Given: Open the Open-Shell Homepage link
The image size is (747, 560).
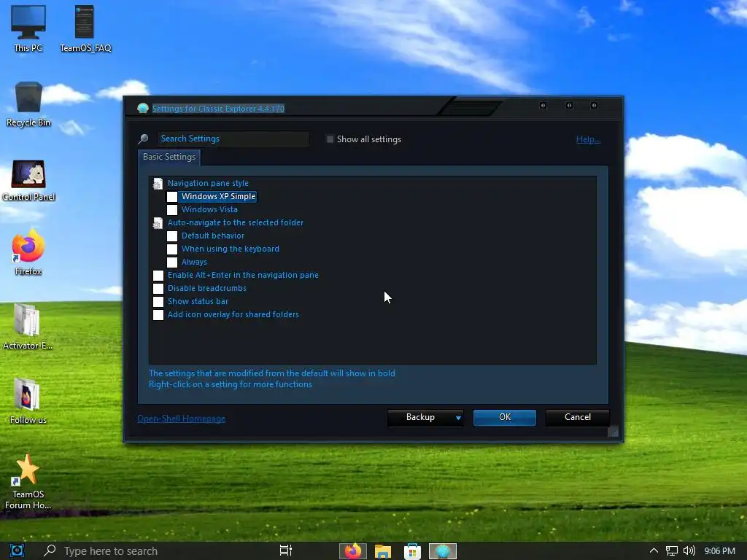Looking at the screenshot, I should tap(182, 419).
